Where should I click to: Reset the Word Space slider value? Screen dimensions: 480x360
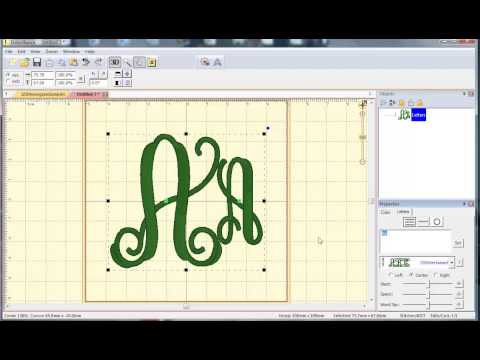coord(459,304)
